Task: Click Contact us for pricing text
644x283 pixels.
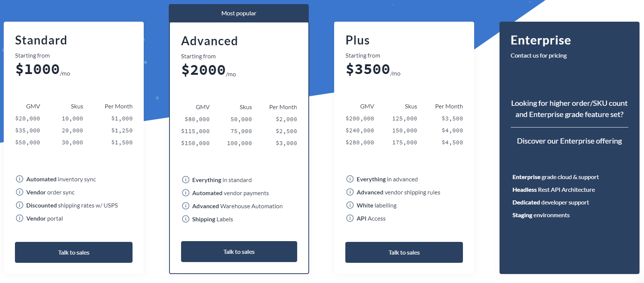Action: tap(538, 55)
